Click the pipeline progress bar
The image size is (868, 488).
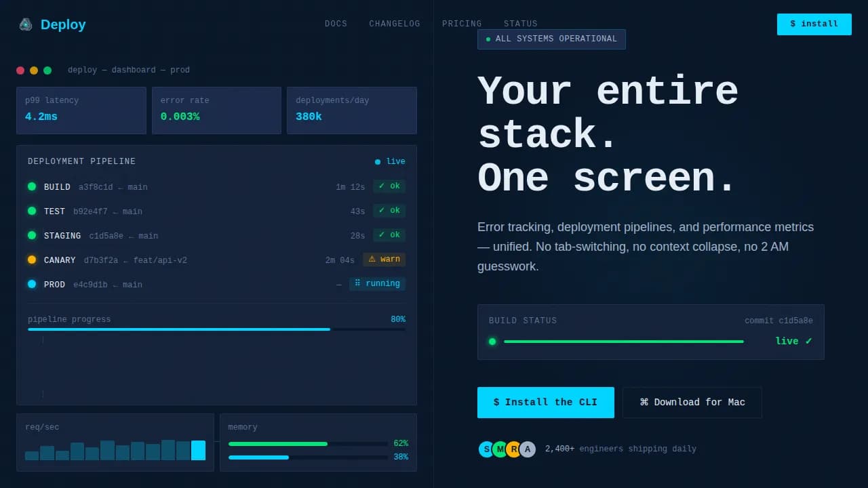point(216,329)
